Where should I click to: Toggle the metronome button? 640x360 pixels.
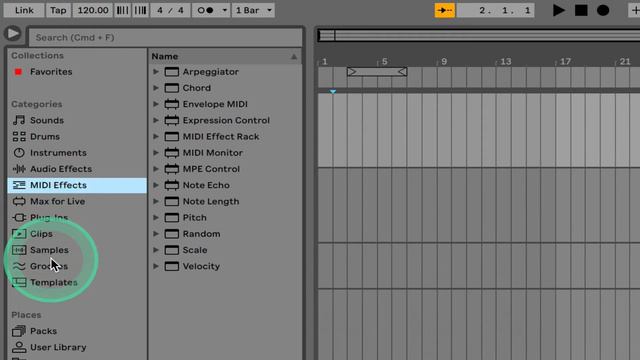(206, 10)
